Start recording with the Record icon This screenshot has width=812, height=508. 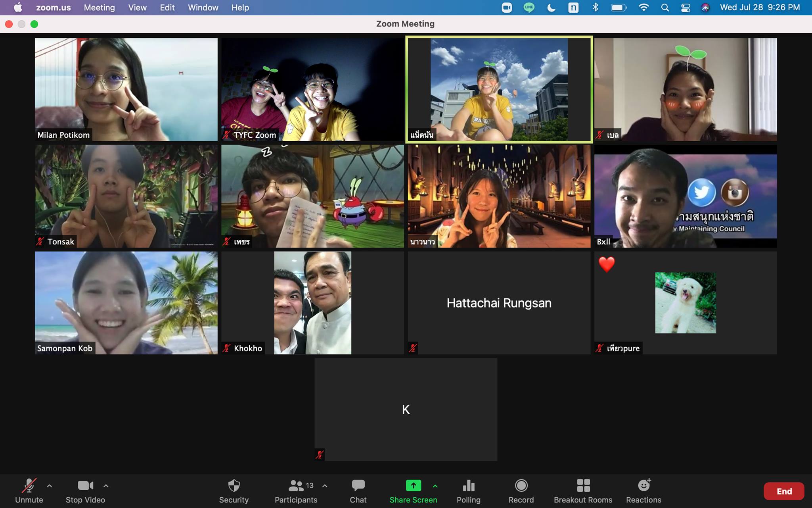point(521,486)
